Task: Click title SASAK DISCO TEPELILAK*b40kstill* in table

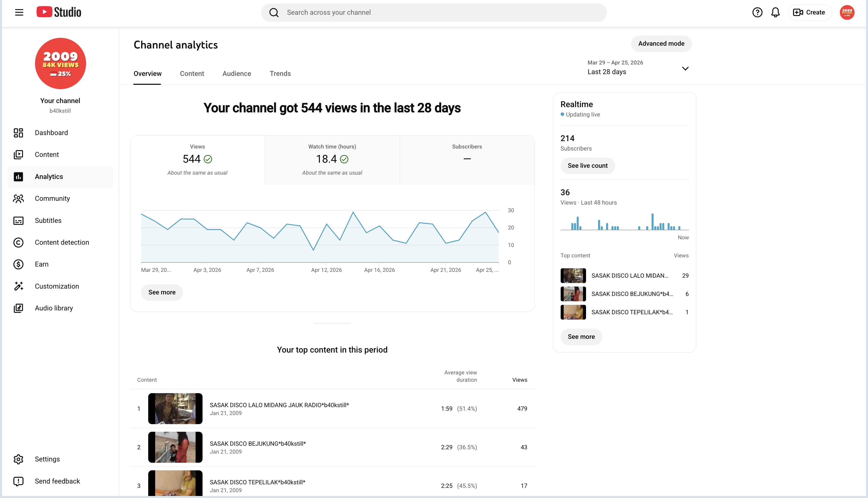Action: 257,482
